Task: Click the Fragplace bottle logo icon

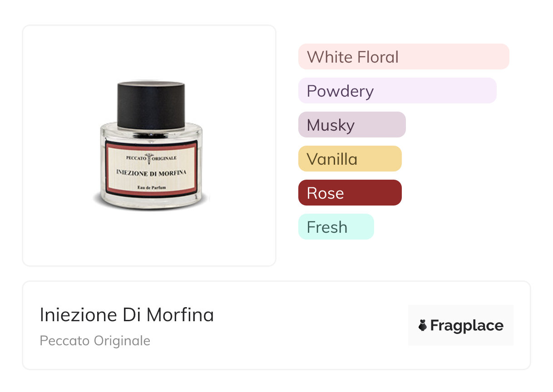Action: pyautogui.click(x=423, y=325)
